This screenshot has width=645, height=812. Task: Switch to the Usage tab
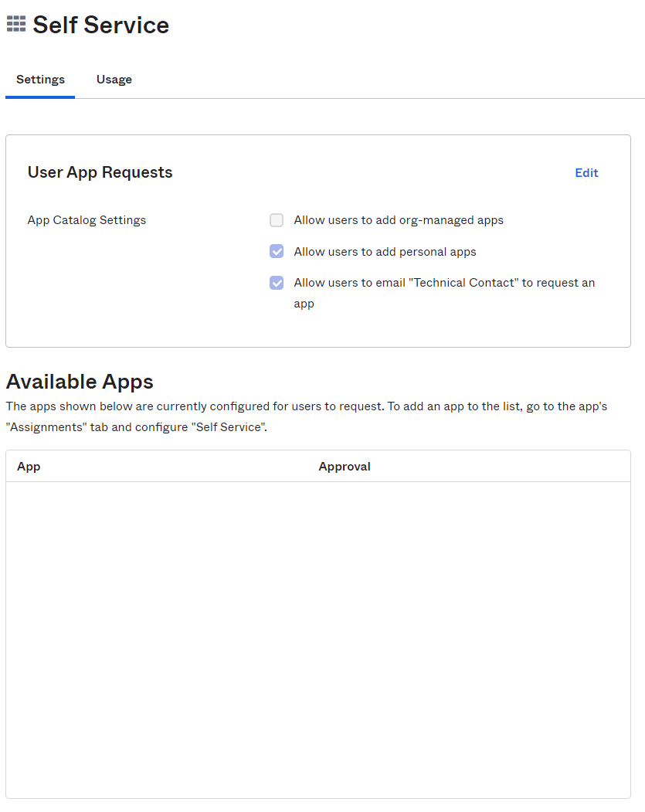coord(114,80)
